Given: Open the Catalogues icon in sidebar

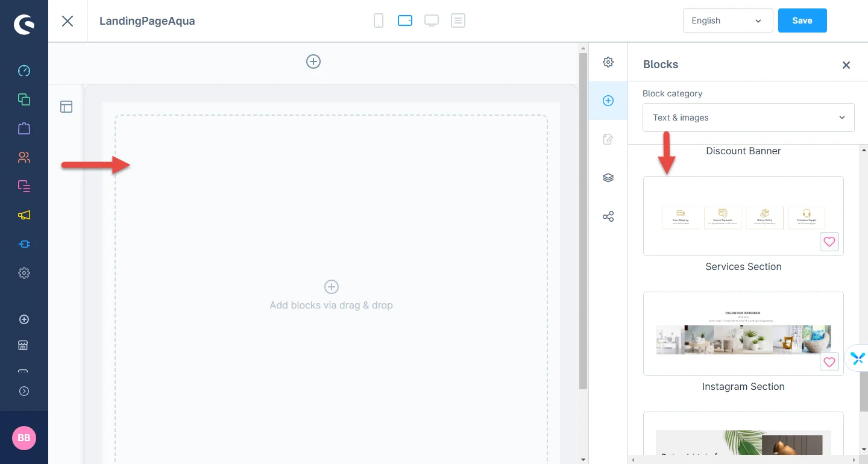Looking at the screenshot, I should (24, 99).
